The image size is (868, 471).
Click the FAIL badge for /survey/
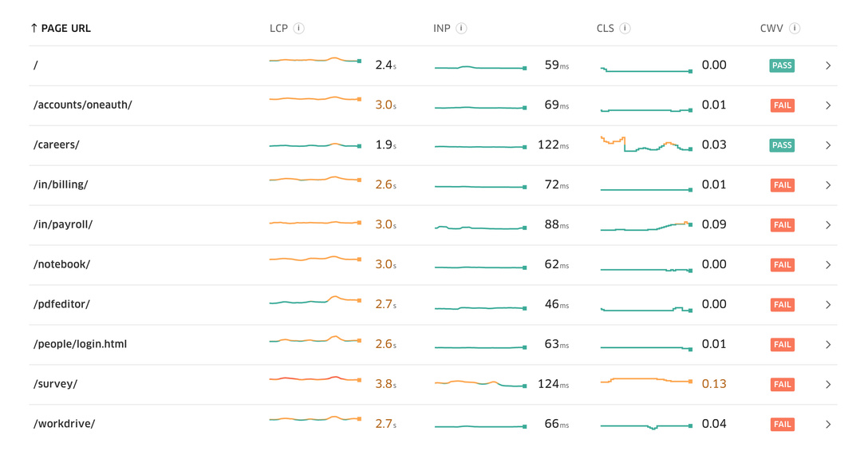point(782,384)
